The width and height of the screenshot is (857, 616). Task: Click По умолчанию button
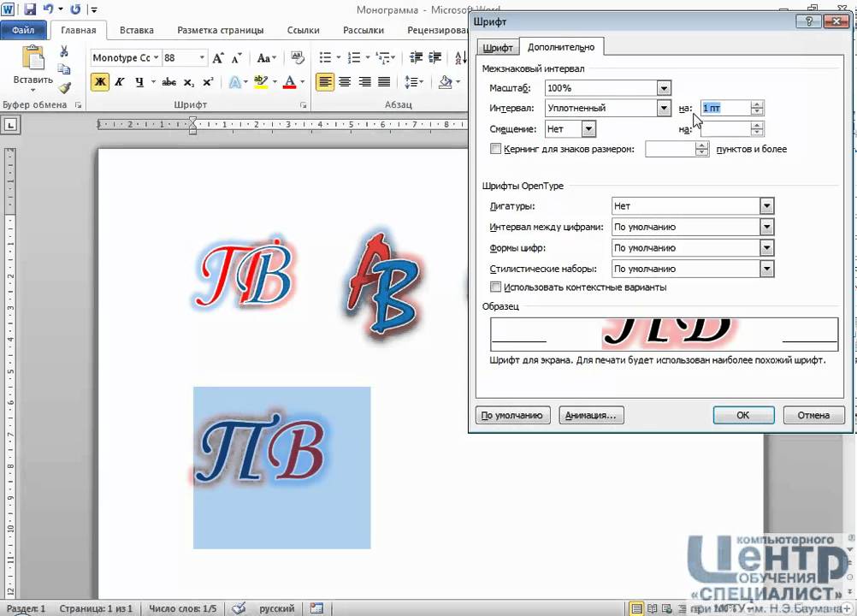[x=512, y=416]
